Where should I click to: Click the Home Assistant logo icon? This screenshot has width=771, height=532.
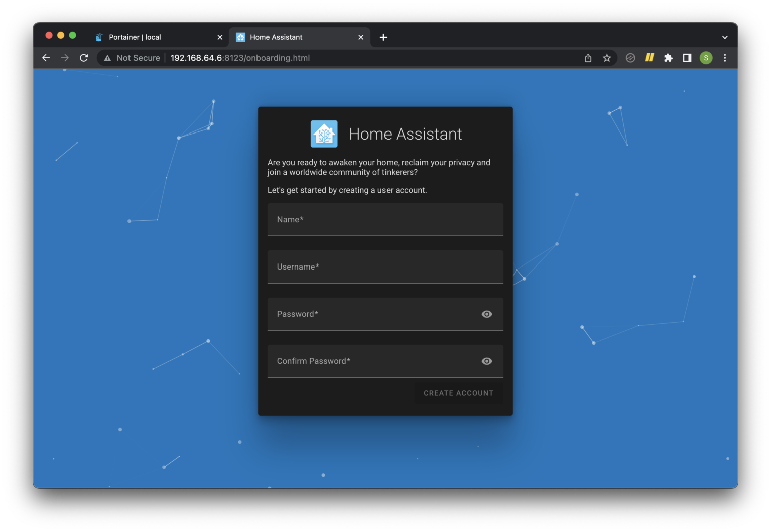(324, 134)
